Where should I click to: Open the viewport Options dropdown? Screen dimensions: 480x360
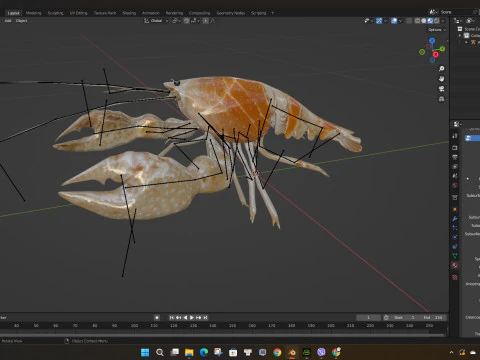tap(437, 30)
